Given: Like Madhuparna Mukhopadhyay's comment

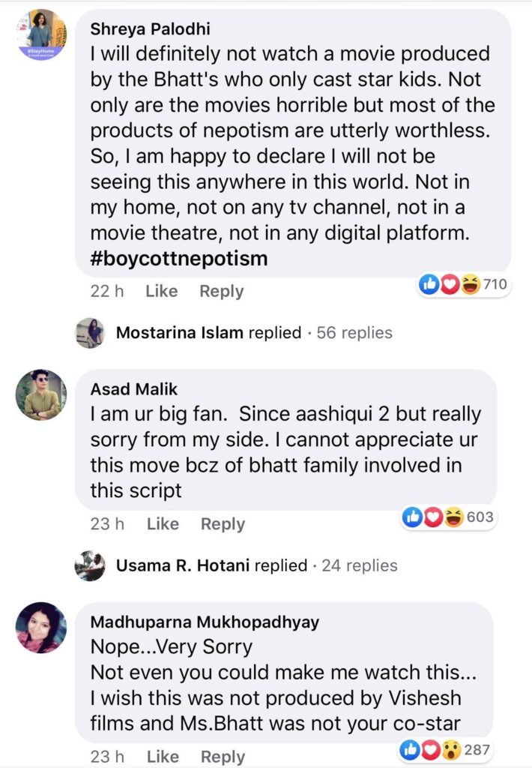Looking at the screenshot, I should point(163,756).
